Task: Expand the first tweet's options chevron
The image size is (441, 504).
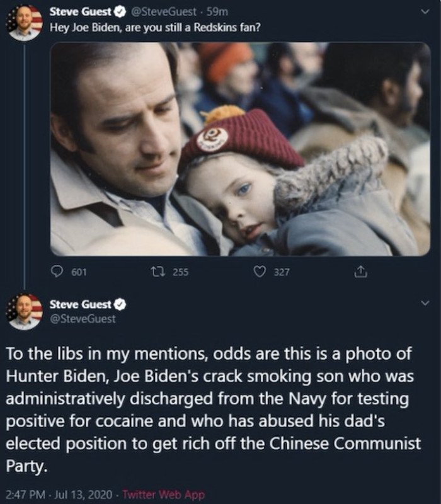Action: (x=425, y=12)
